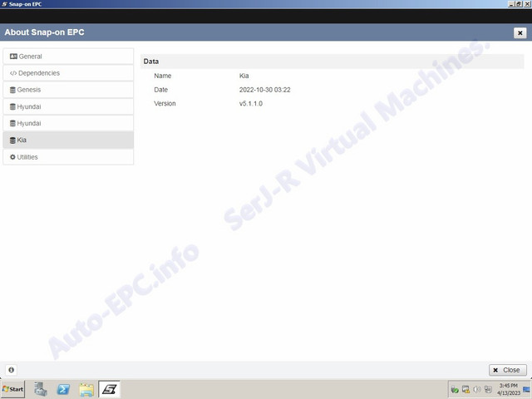
Task: Click the Snap-on EPC title bar icon
Action: pyautogui.click(x=4, y=4)
